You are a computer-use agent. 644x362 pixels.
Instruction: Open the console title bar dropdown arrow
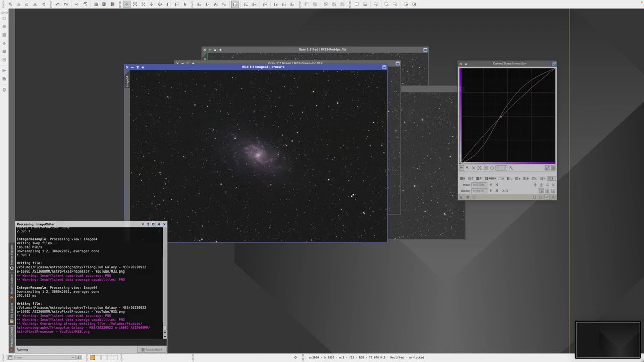[x=143, y=224]
